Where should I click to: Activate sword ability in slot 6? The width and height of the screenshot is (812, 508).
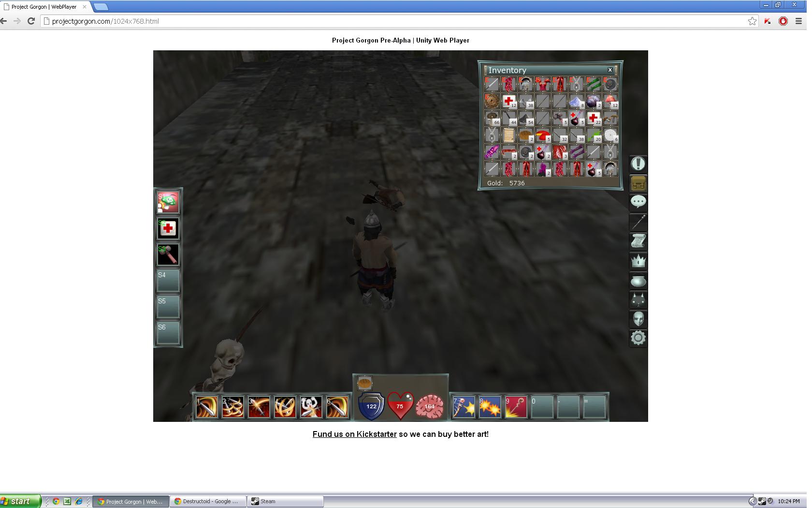click(x=337, y=407)
